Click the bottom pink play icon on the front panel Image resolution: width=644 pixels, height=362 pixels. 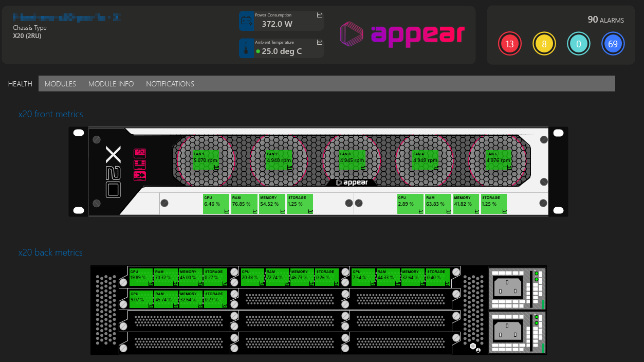(x=140, y=176)
